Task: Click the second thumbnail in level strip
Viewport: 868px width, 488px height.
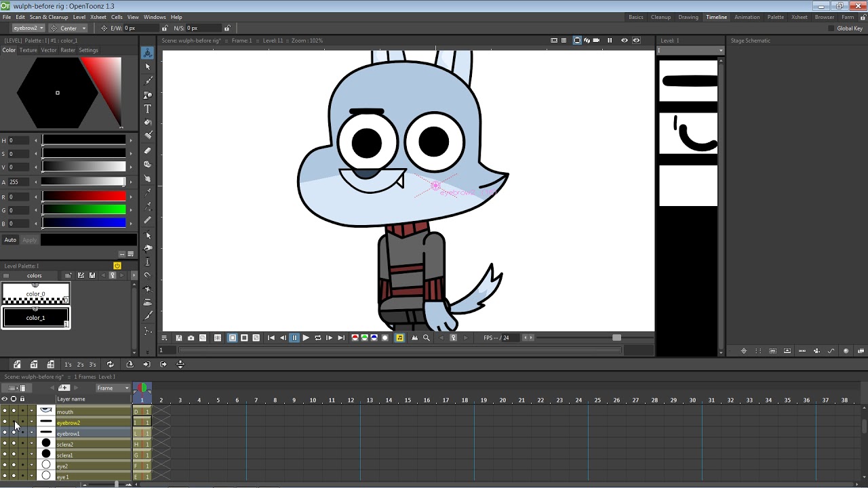Action: [x=688, y=134]
